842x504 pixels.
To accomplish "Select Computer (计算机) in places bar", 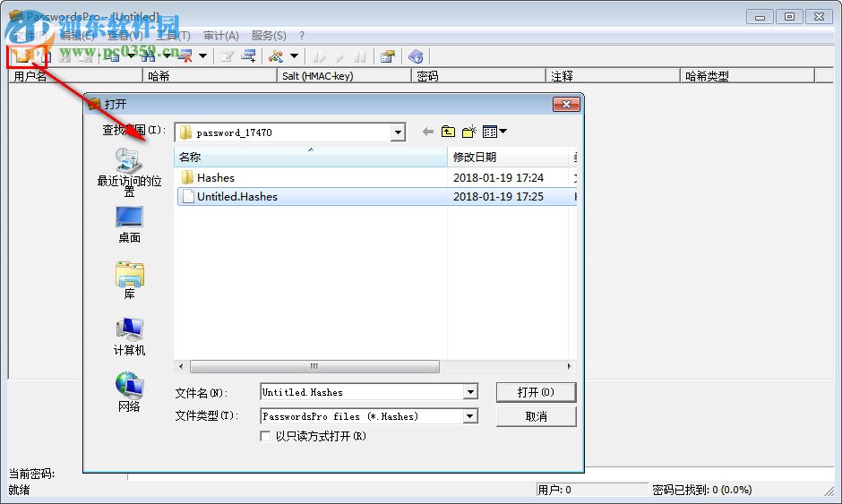I will pos(129,337).
